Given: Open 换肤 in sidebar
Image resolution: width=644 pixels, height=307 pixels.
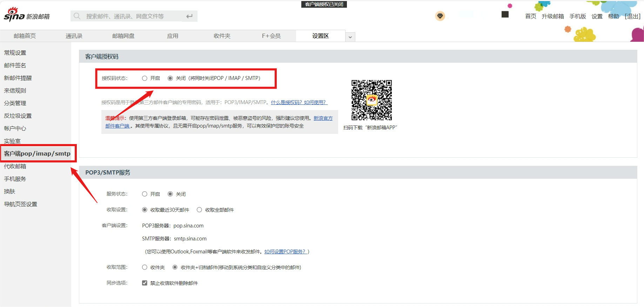Looking at the screenshot, I should coord(9,191).
